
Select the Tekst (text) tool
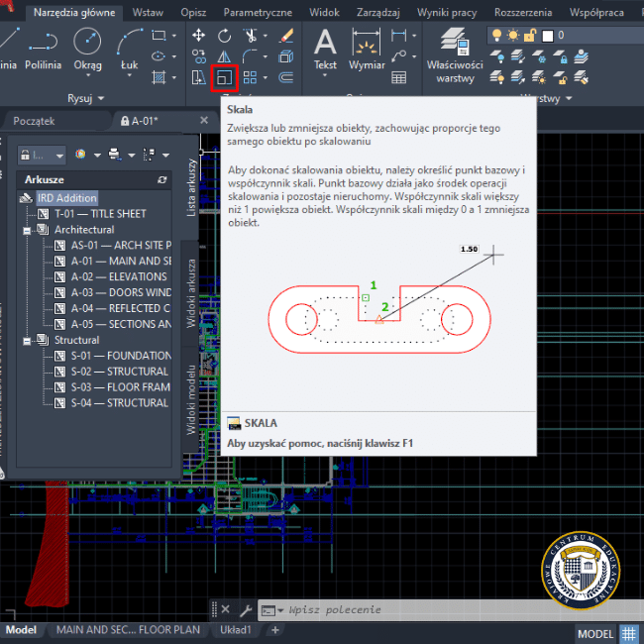coord(325,50)
